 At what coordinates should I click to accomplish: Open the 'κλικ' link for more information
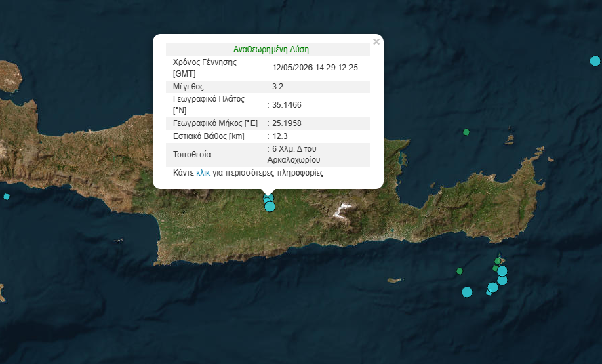click(x=203, y=173)
